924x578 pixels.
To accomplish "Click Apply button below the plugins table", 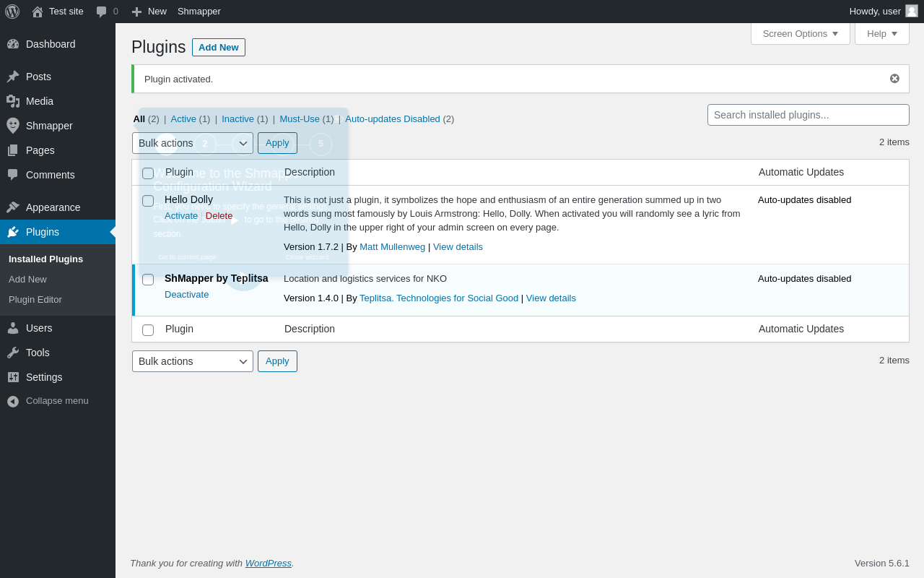I will [277, 361].
